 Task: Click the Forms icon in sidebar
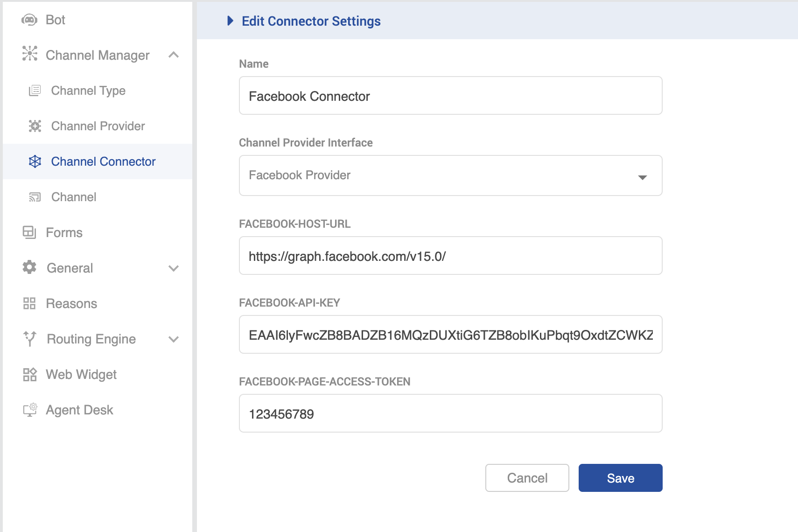click(x=29, y=232)
